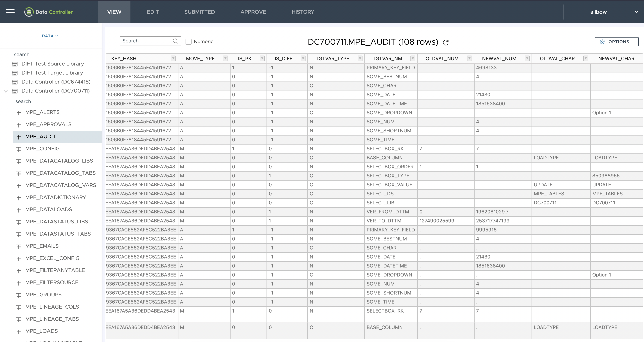Open the filter on the TGTVAR_NM column
Viewport: 644px width, 342px height.
(413, 58)
